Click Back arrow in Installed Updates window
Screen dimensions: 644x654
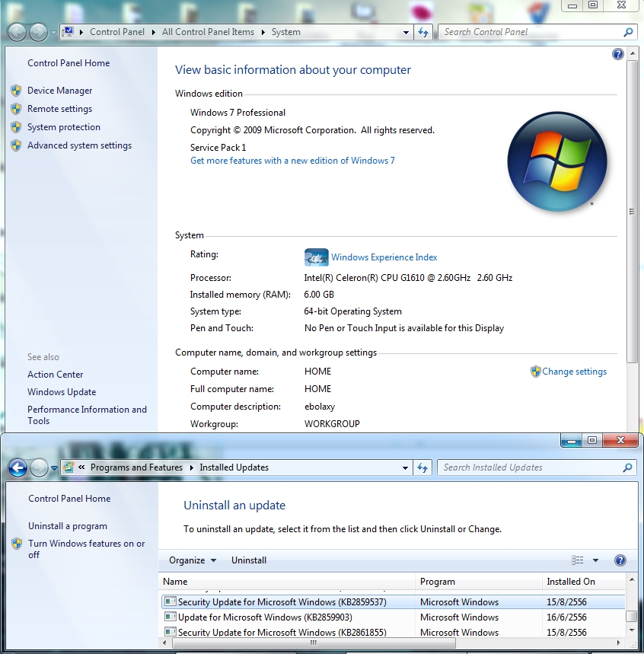18,467
